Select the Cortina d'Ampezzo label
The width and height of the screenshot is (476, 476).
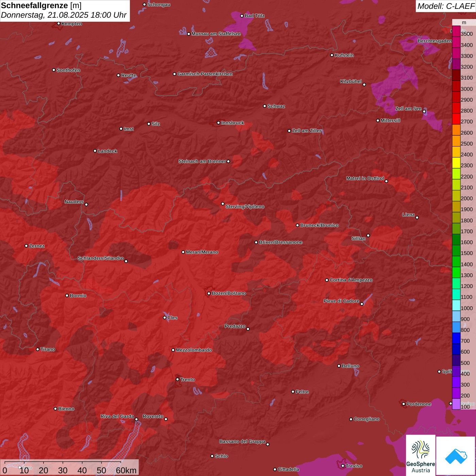pyautogui.click(x=351, y=280)
